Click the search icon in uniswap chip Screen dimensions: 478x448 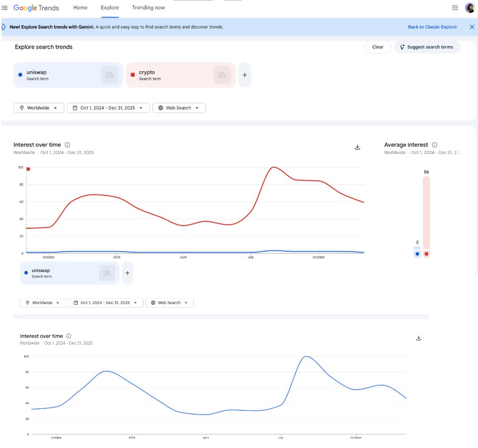[x=110, y=75]
